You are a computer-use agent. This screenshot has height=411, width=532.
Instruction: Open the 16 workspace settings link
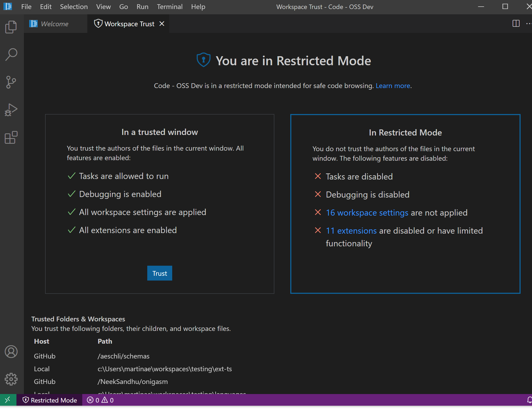(x=367, y=213)
